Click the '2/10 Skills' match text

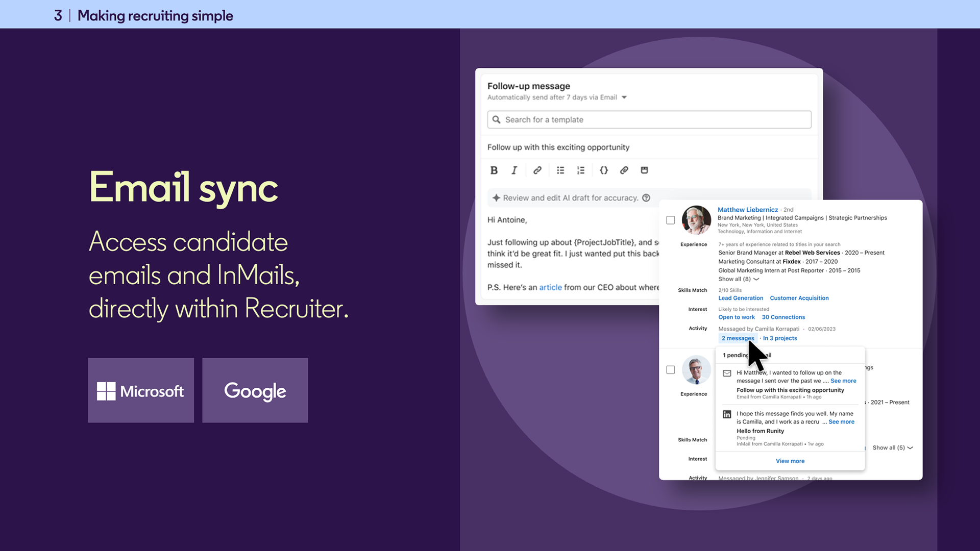coord(730,290)
